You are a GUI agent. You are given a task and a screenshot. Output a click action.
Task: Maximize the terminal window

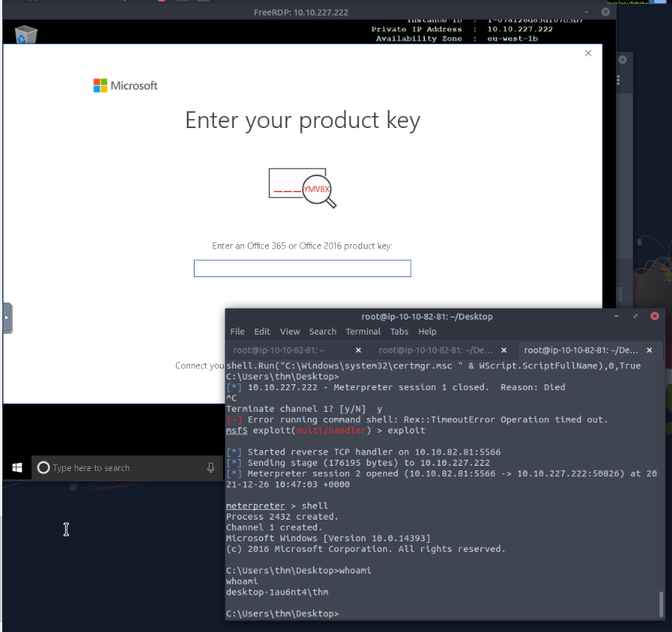point(635,316)
